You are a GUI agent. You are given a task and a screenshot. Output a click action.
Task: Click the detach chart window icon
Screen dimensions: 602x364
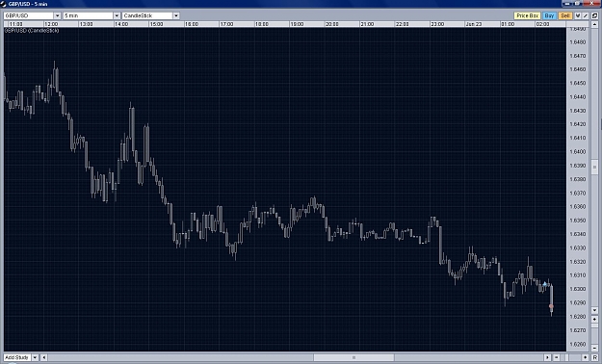[594, 15]
